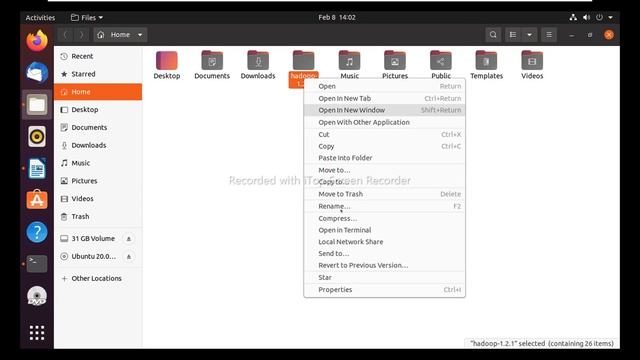This screenshot has width=640, height=360.
Task: Open Terminal from the dock
Action: click(x=37, y=264)
